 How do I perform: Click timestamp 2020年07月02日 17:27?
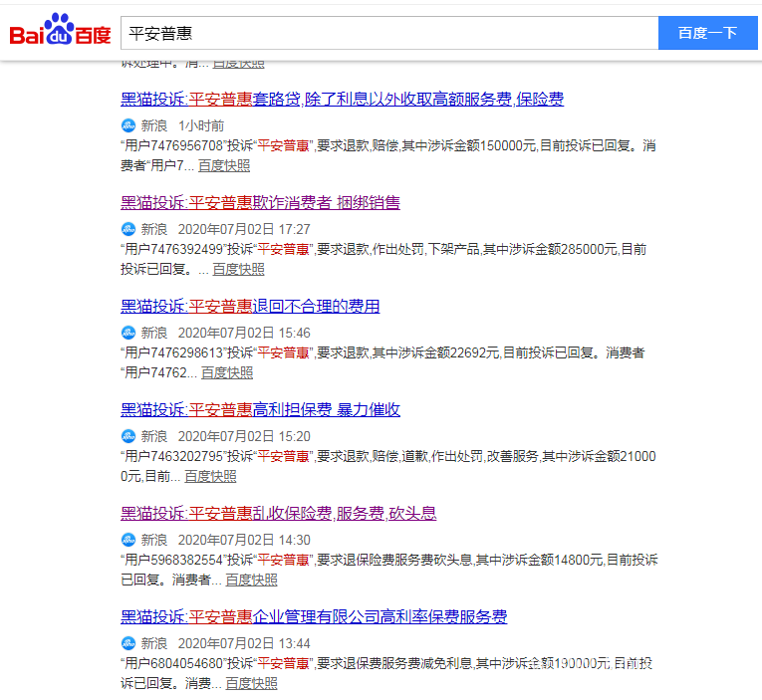(x=244, y=229)
